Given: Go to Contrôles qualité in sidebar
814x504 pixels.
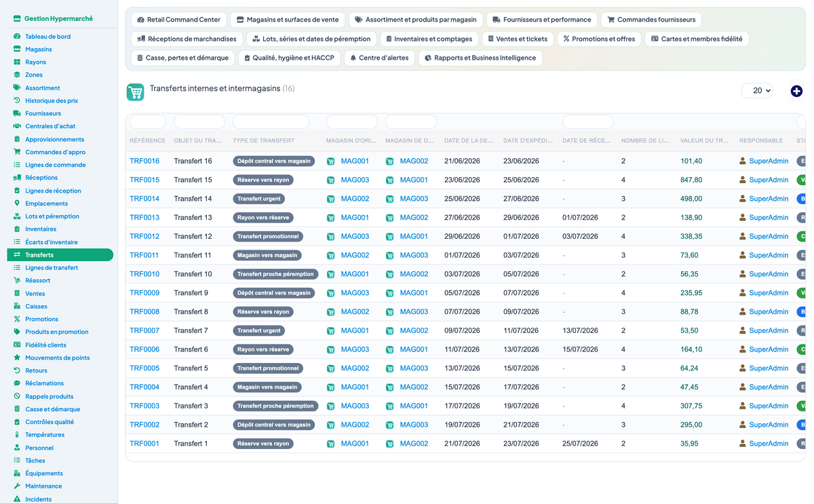Looking at the screenshot, I should pos(50,422).
